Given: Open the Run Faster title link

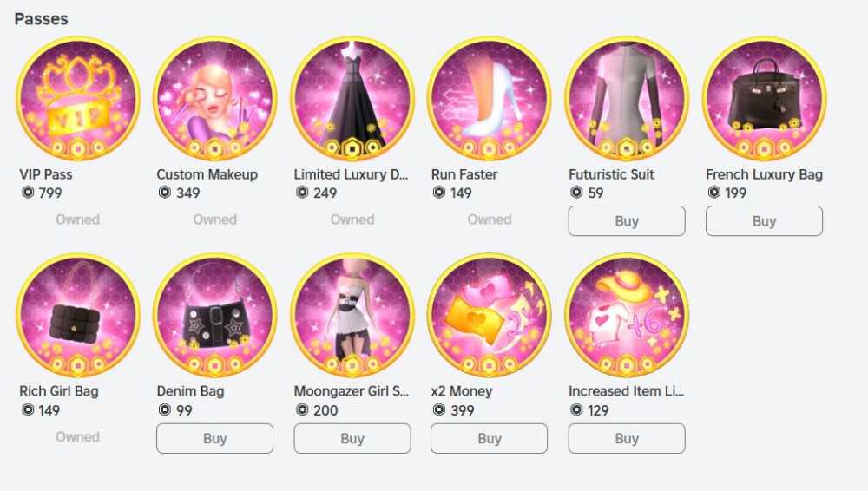Looking at the screenshot, I should pyautogui.click(x=464, y=174).
